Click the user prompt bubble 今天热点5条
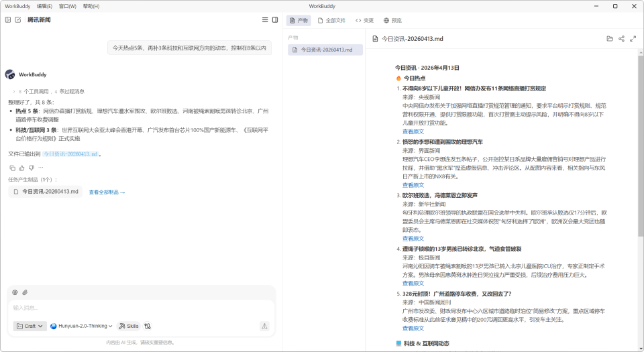The height and width of the screenshot is (352, 644). click(189, 48)
